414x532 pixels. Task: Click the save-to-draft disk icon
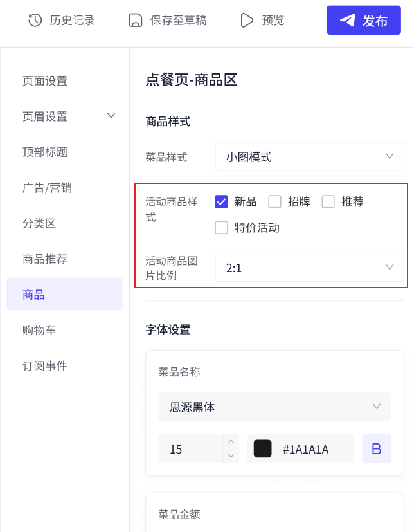tap(135, 21)
